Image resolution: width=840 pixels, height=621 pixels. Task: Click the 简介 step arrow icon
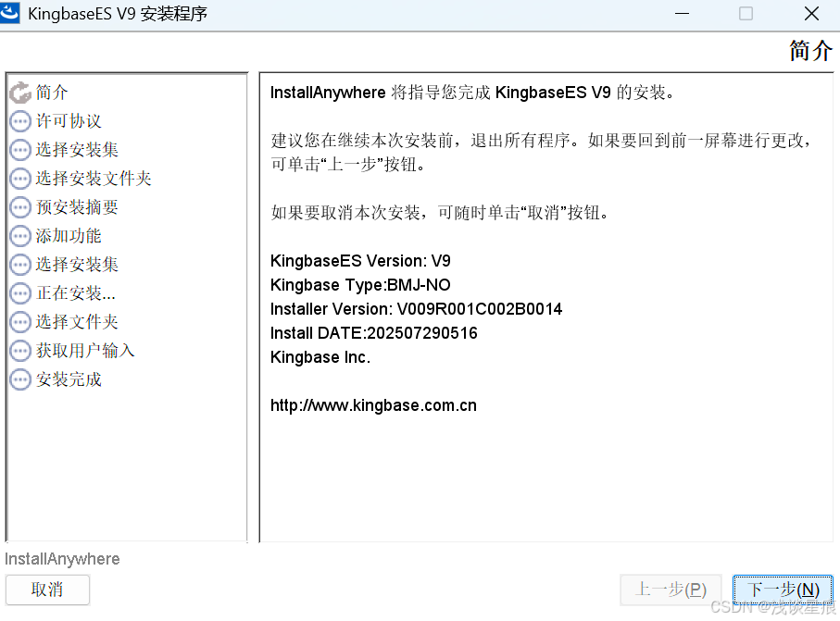point(20,93)
